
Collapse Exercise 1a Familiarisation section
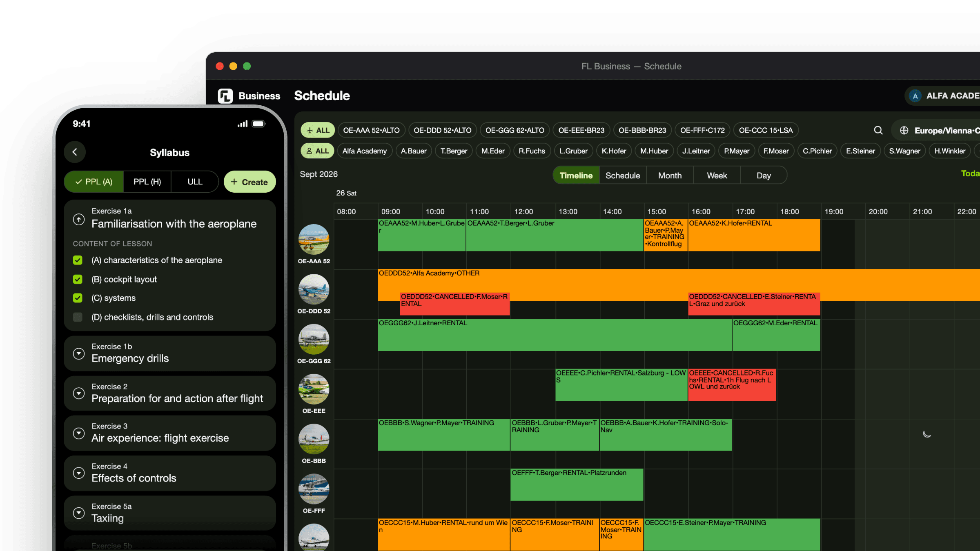click(x=79, y=220)
